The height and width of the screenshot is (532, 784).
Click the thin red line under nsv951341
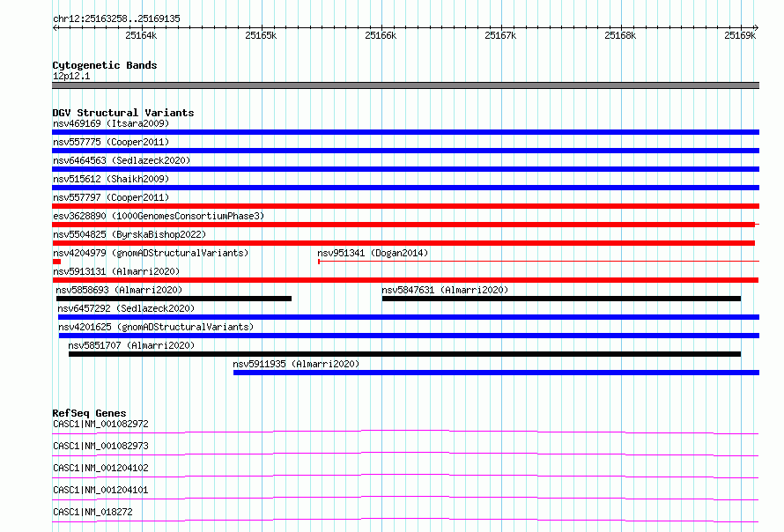pyautogui.click(x=539, y=261)
